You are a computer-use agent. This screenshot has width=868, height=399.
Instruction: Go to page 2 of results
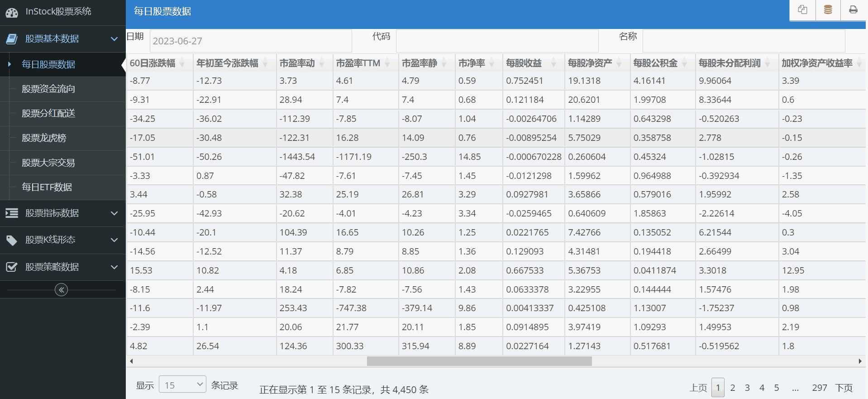[733, 388]
